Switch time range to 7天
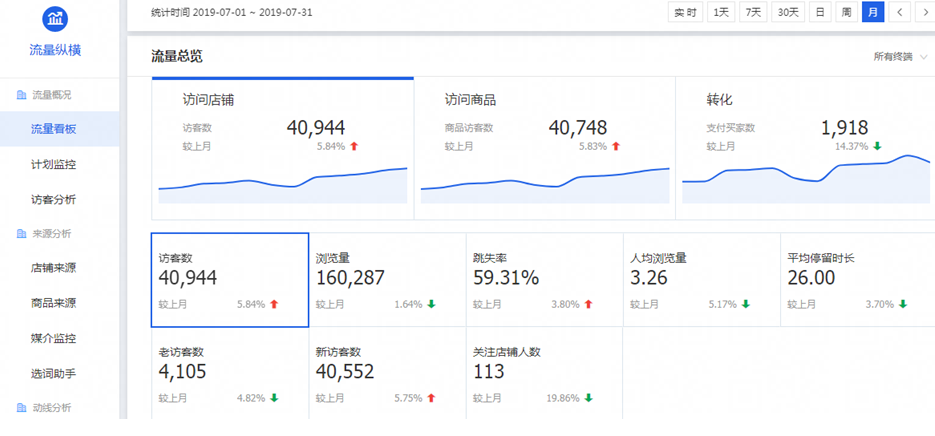Image resolution: width=935 pixels, height=436 pixels. (753, 12)
